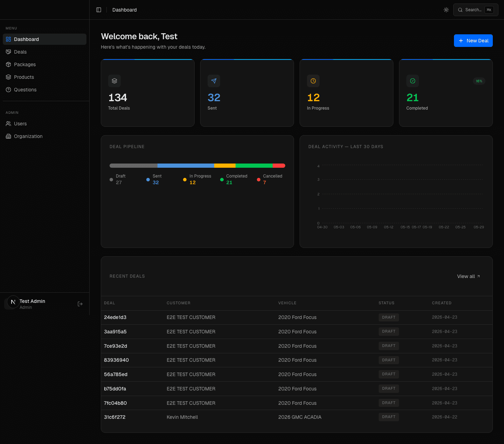
Task: Toggle the sidebar panel icon
Action: coord(99,10)
